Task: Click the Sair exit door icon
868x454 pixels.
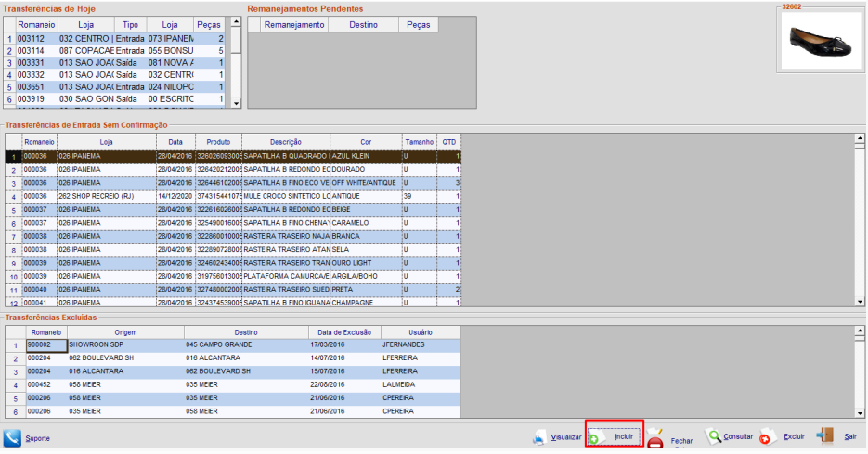Action: (824, 436)
